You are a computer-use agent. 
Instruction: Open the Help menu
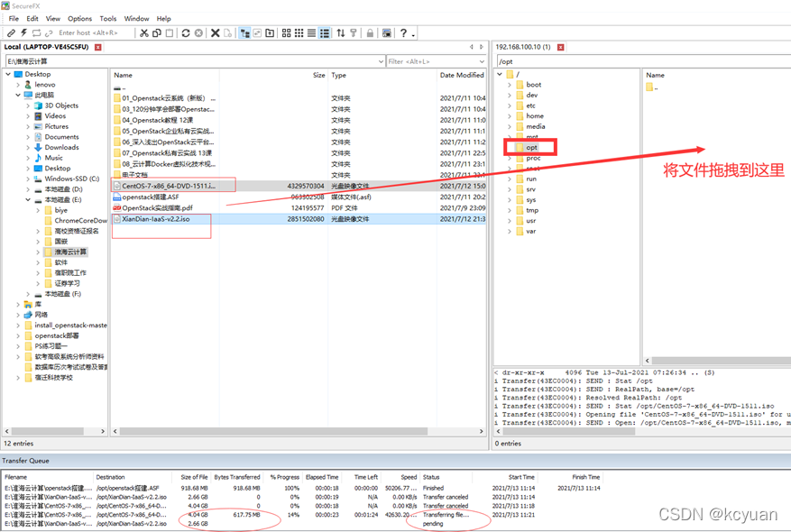pos(163,19)
